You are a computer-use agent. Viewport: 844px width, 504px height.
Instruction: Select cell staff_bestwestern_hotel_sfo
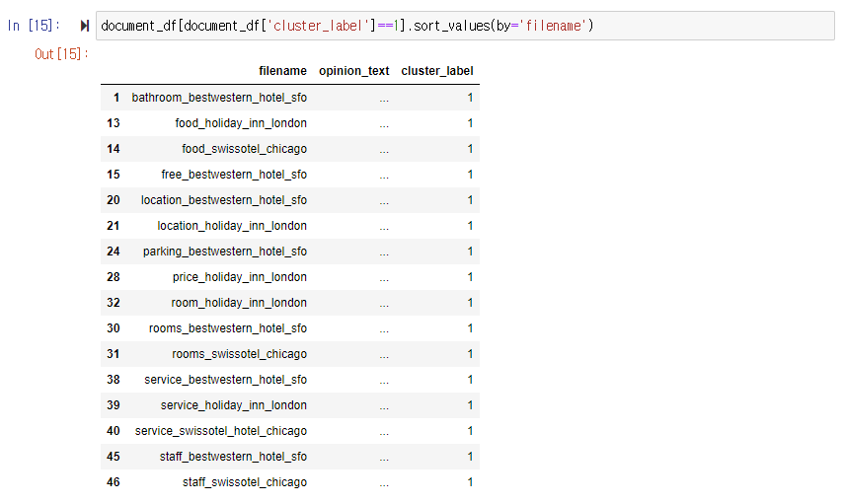tap(233, 457)
